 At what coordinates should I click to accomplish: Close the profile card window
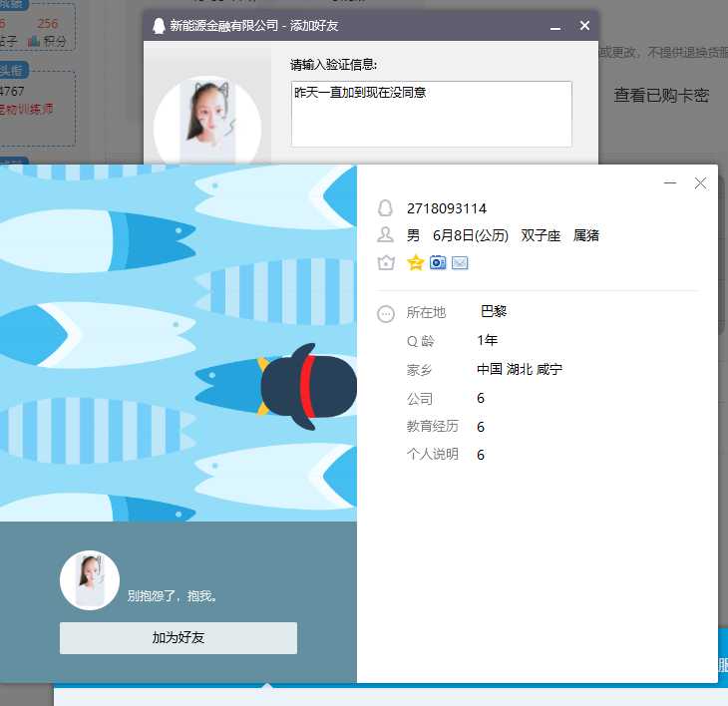coord(701,183)
